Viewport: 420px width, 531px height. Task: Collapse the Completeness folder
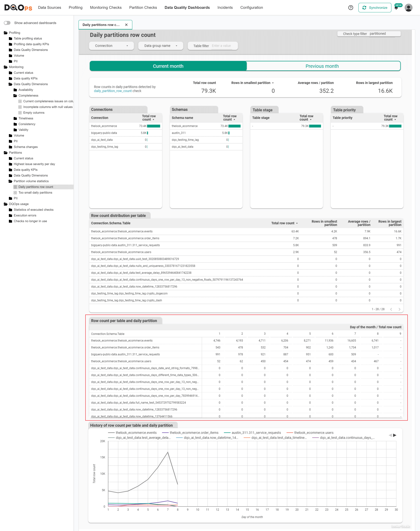[x=15, y=96]
